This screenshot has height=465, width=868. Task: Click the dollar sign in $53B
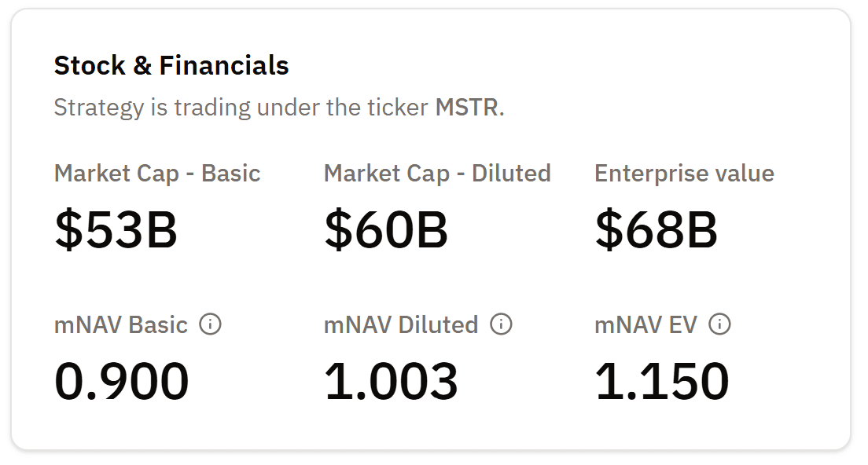pos(69,231)
